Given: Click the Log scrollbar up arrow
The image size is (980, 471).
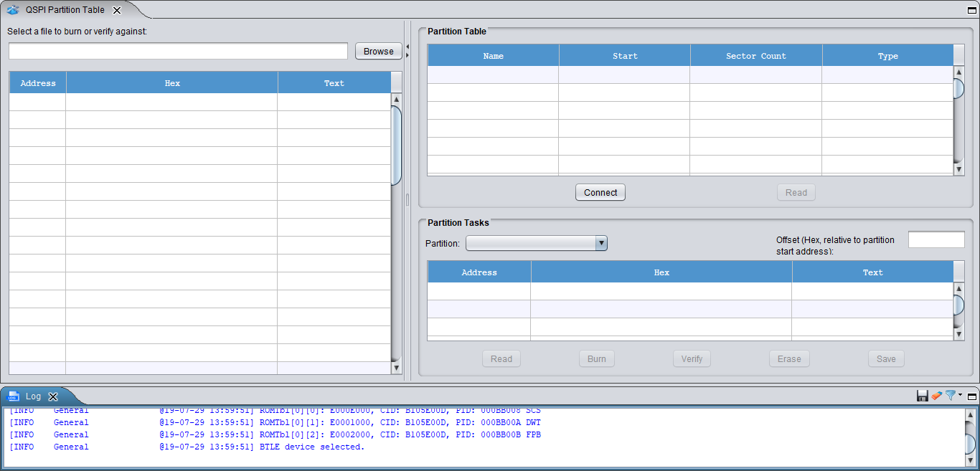Looking at the screenshot, I should [971, 415].
